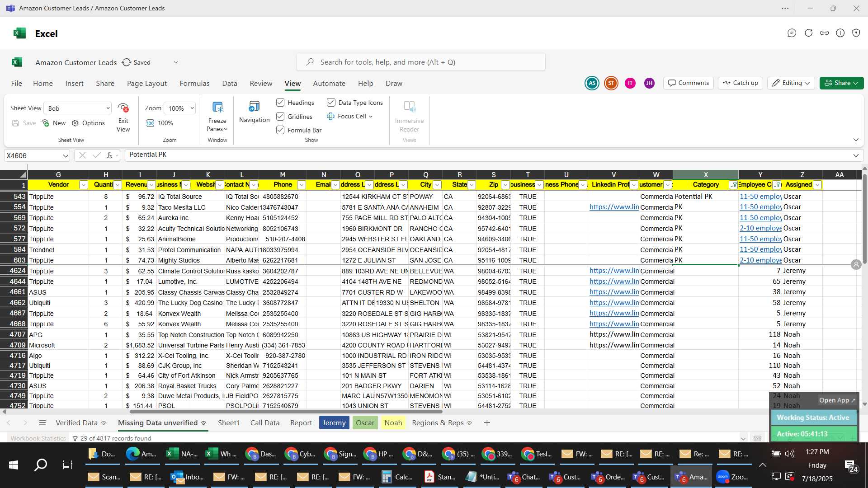Collapse the ribbon with chevron

point(856,140)
